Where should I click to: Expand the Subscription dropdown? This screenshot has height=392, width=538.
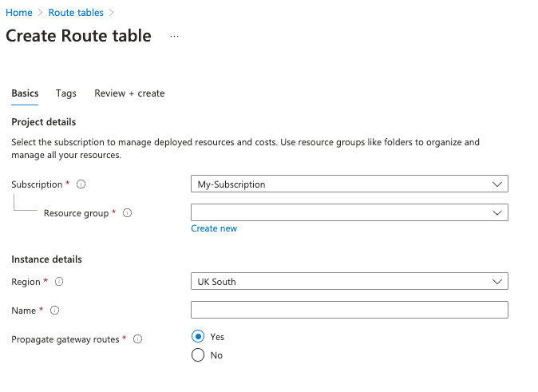[x=349, y=184]
